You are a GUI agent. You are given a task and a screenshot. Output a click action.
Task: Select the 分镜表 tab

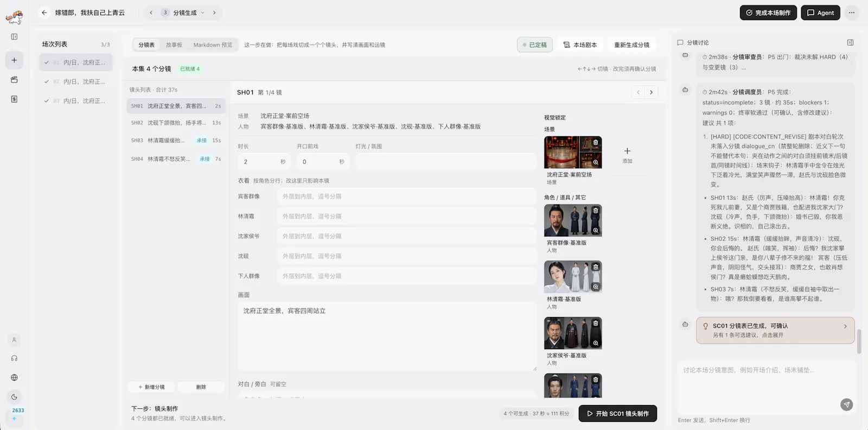(x=146, y=45)
